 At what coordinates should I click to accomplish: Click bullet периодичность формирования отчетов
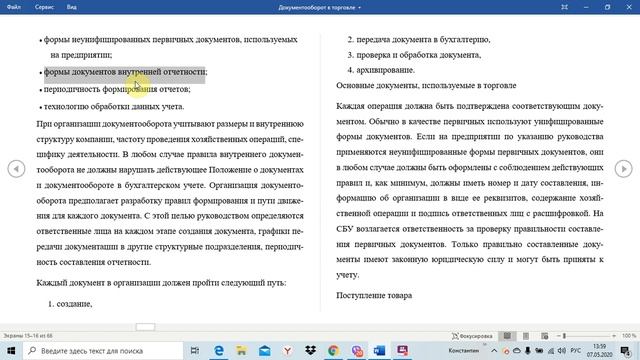click(x=117, y=89)
